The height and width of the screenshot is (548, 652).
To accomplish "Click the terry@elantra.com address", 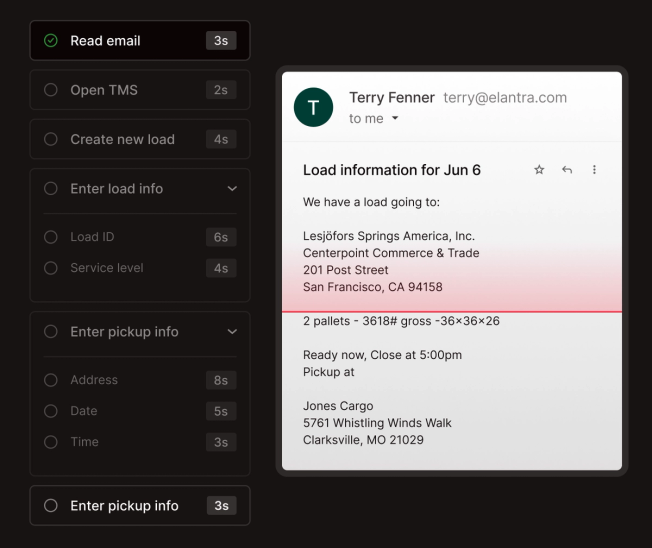I will (505, 97).
